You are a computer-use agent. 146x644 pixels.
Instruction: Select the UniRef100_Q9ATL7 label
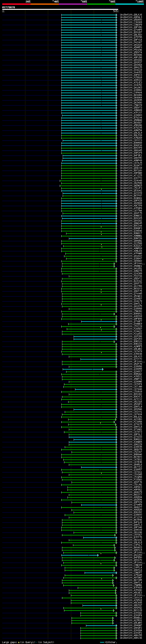click(x=131, y=304)
